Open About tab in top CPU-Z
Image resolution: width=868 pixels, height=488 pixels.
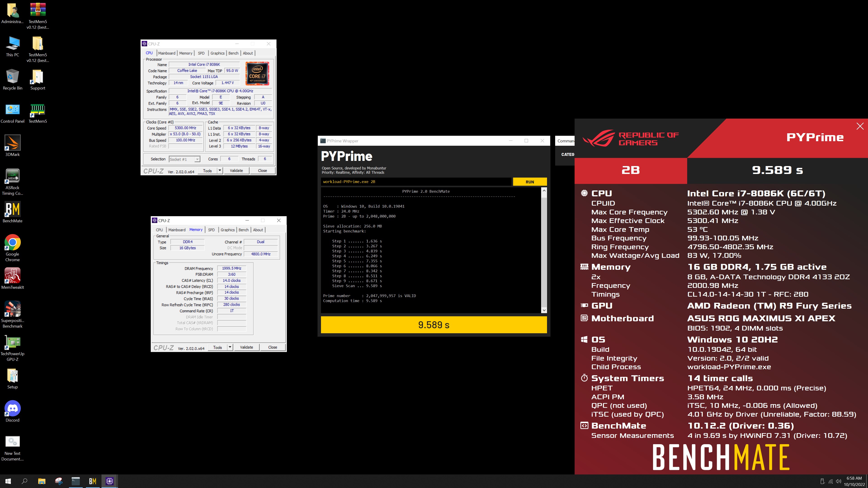(x=248, y=53)
